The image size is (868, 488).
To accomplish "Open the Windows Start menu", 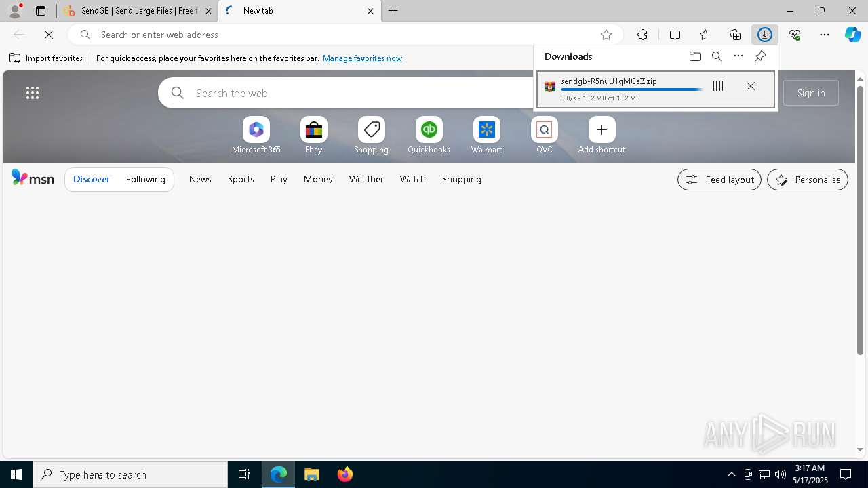I will [x=16, y=474].
